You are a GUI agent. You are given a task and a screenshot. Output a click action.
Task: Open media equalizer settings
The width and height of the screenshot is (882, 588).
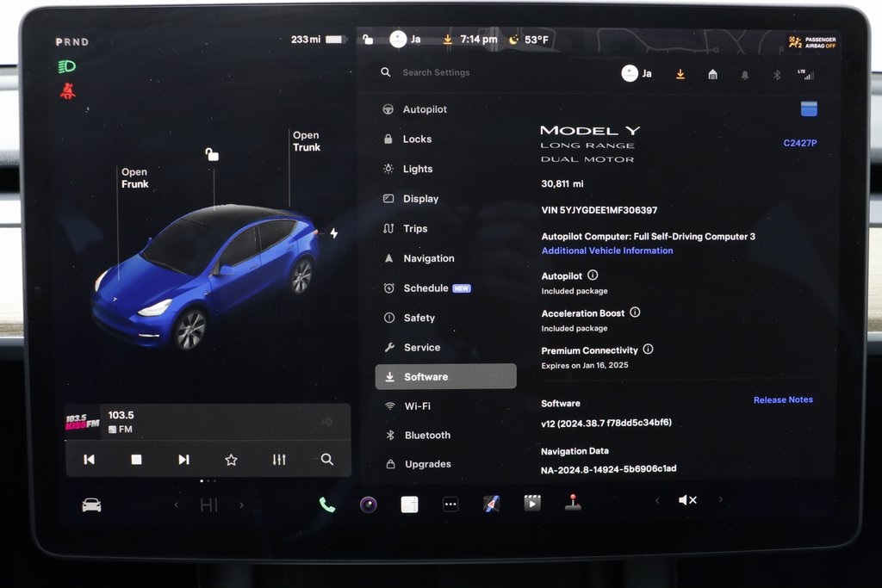click(x=279, y=460)
